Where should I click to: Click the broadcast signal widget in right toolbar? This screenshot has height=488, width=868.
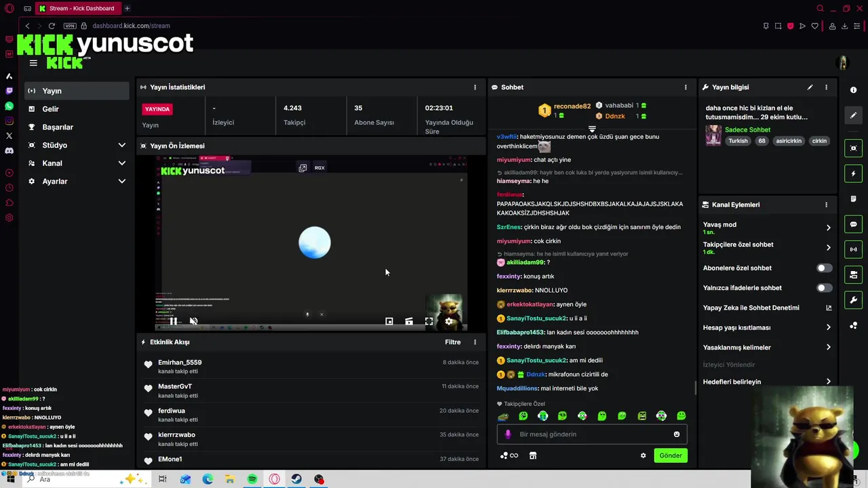853,249
